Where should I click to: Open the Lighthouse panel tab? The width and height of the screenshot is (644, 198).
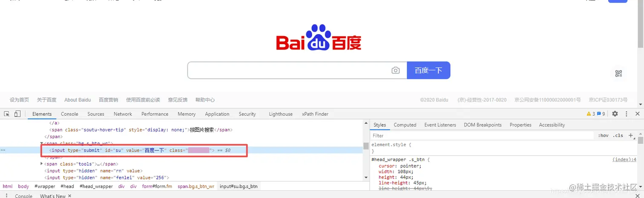(x=281, y=114)
